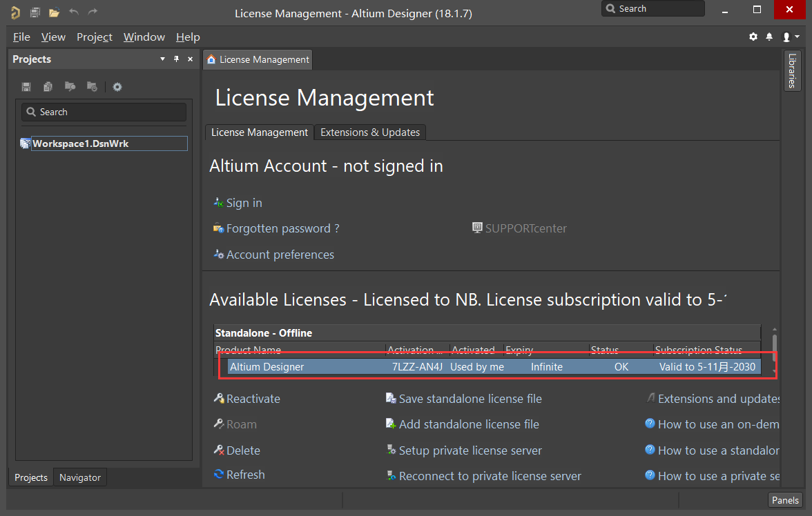812x516 pixels.
Task: Click the Save All icon in title bar
Action: pyautogui.click(x=35, y=12)
